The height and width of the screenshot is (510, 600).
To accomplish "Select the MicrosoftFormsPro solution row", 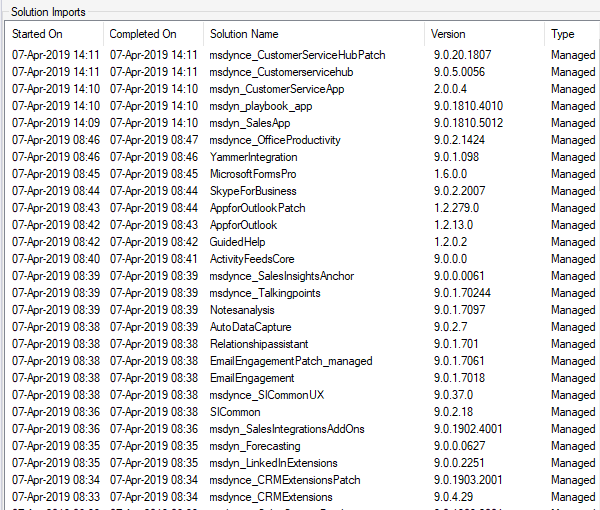I will click(302, 174).
